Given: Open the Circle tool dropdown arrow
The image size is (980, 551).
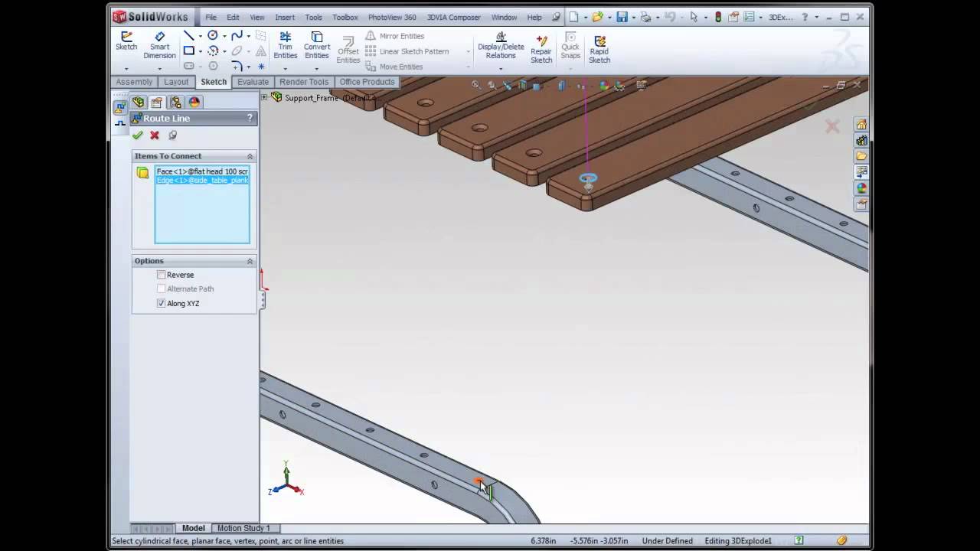Looking at the screenshot, I should pos(224,36).
